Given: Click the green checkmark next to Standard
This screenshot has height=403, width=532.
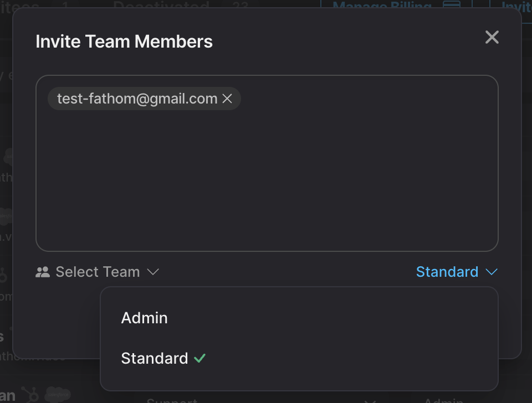Looking at the screenshot, I should click(x=199, y=358).
